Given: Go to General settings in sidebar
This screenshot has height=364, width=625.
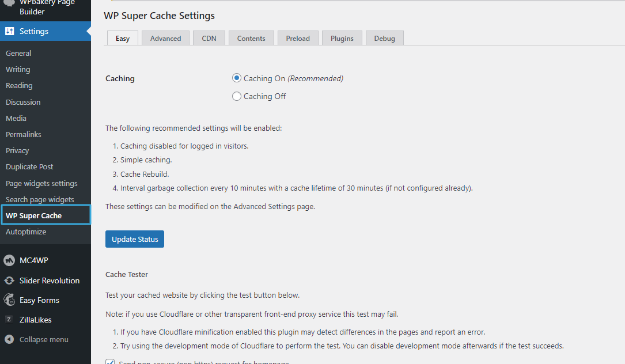Looking at the screenshot, I should 18,53.
